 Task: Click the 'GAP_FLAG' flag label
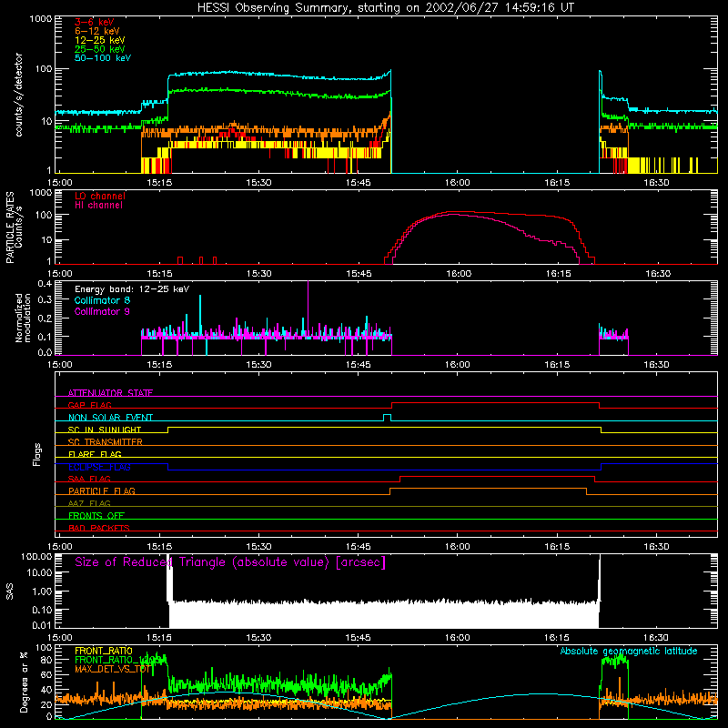tap(89, 405)
